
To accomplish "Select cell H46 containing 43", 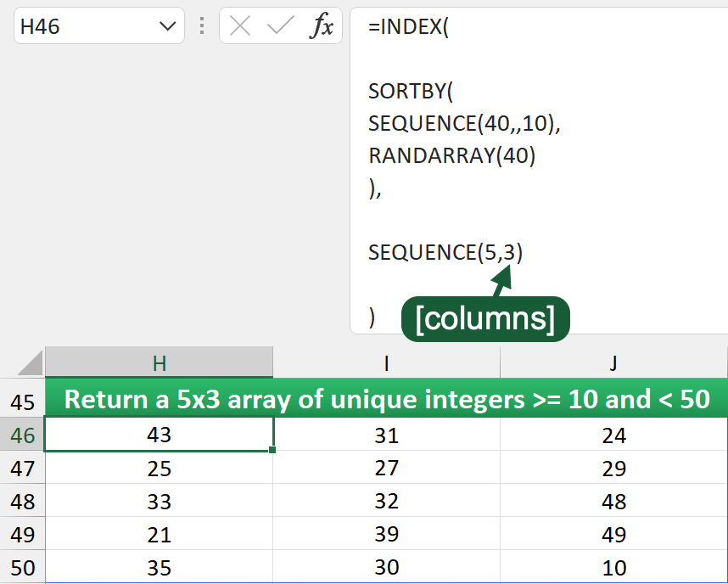I will click(x=159, y=435).
